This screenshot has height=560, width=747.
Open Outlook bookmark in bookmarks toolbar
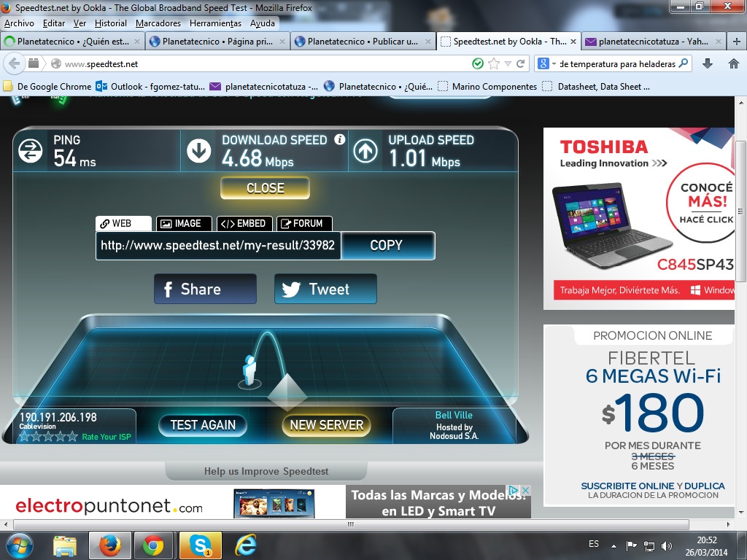point(151,87)
